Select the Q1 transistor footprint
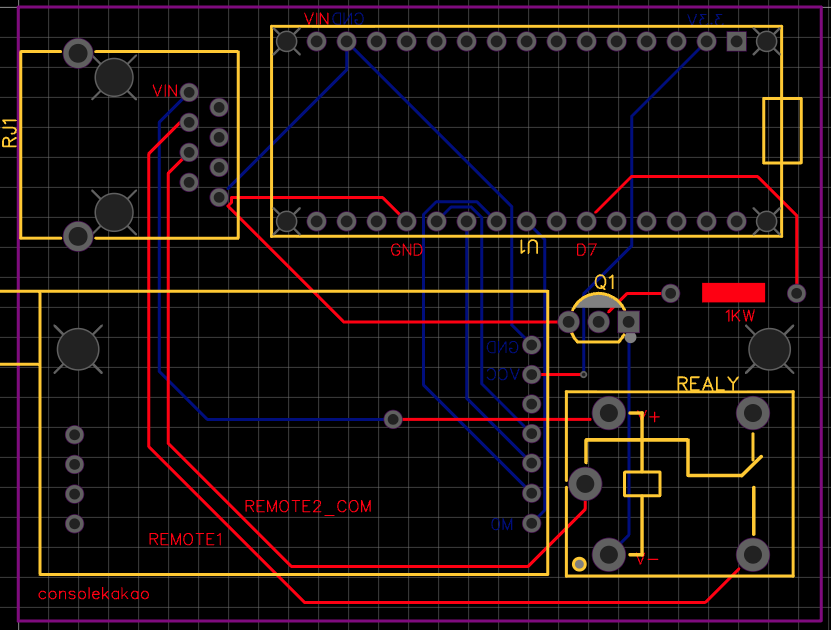This screenshot has width=831, height=630. click(x=598, y=320)
